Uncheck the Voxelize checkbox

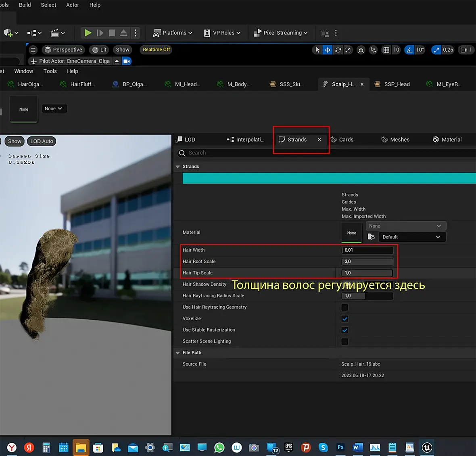click(345, 319)
